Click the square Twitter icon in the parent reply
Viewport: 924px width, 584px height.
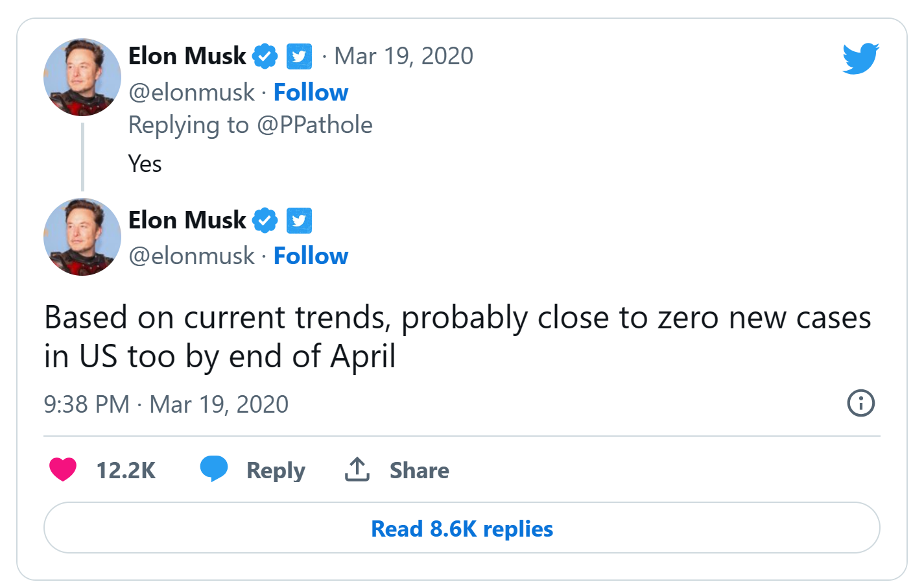point(299,56)
